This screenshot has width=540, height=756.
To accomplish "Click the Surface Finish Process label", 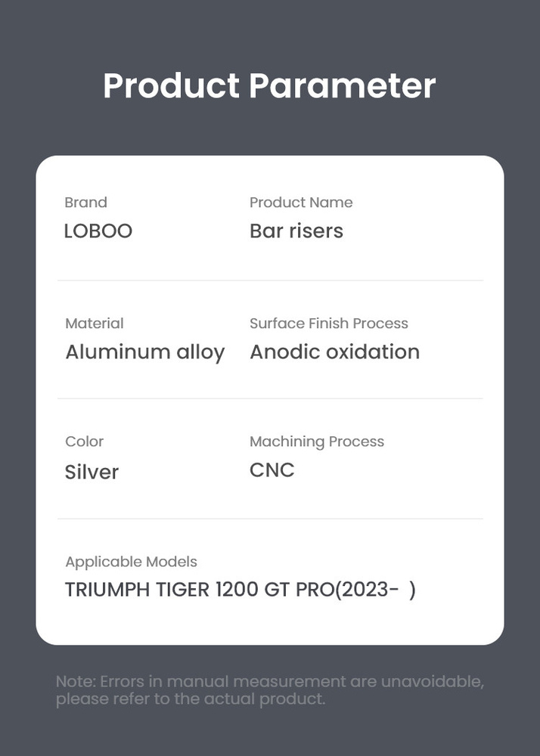I will click(329, 324).
